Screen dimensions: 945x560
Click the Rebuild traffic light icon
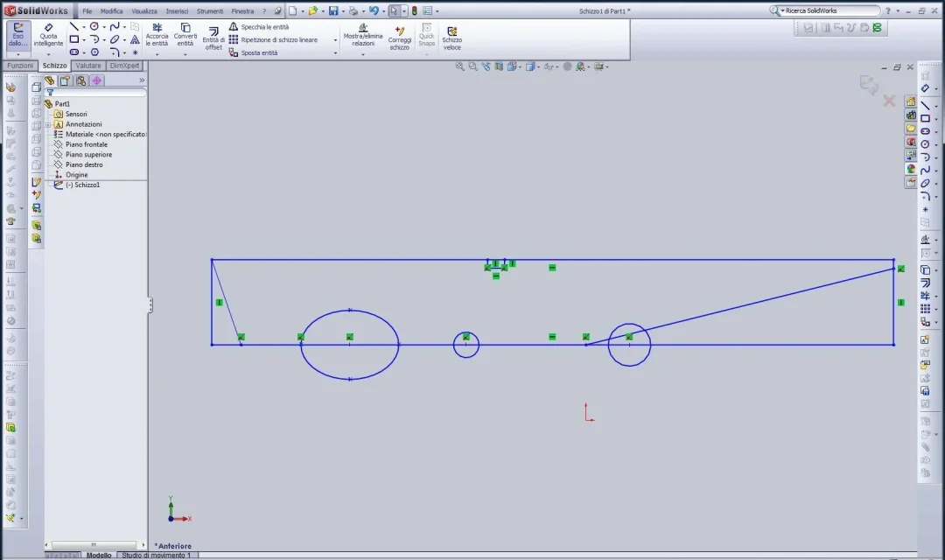point(415,10)
